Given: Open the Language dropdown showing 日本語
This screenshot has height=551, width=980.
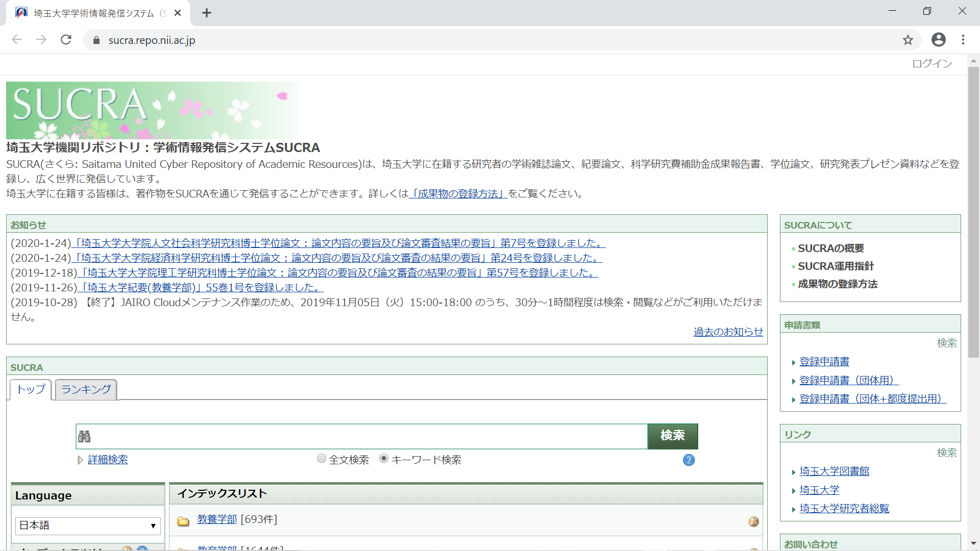Looking at the screenshot, I should pyautogui.click(x=88, y=525).
